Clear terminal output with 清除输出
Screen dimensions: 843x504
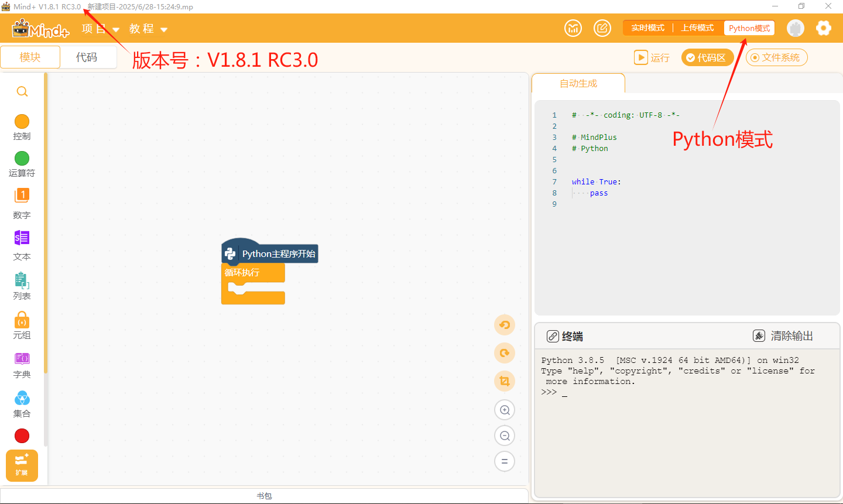coord(783,336)
